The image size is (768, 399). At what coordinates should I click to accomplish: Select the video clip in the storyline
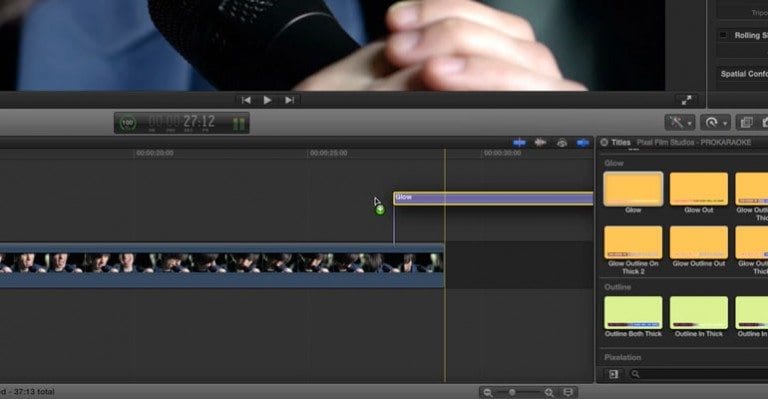click(222, 265)
